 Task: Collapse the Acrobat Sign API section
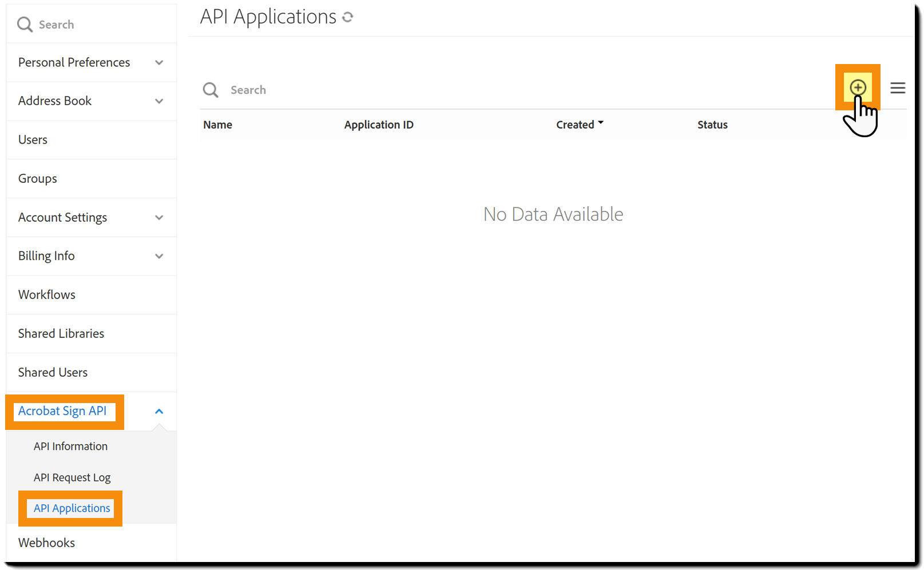(159, 410)
